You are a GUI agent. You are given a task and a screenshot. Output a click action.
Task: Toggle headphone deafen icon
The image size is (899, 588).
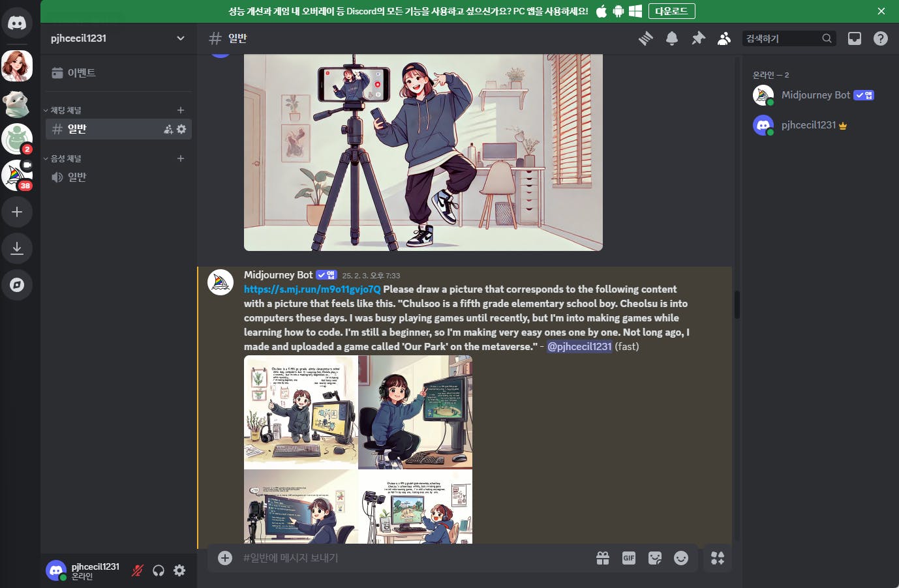click(159, 571)
